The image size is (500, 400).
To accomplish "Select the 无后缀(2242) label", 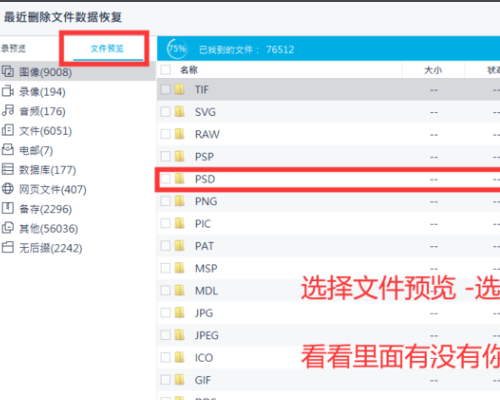I will (x=51, y=248).
